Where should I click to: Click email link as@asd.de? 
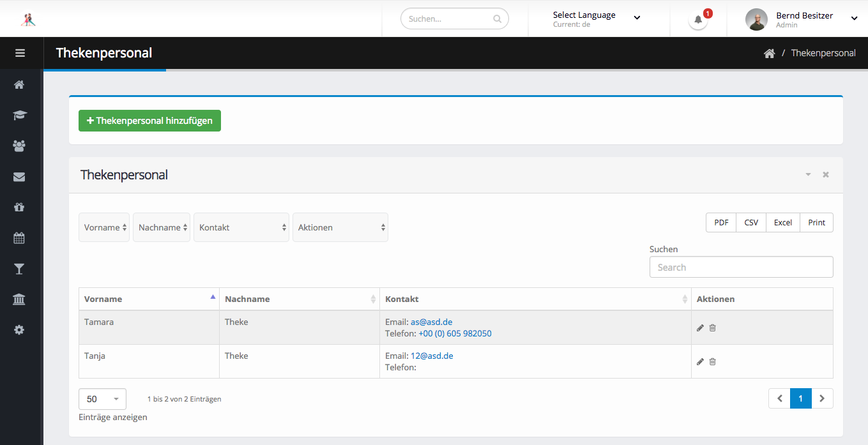[x=431, y=322]
